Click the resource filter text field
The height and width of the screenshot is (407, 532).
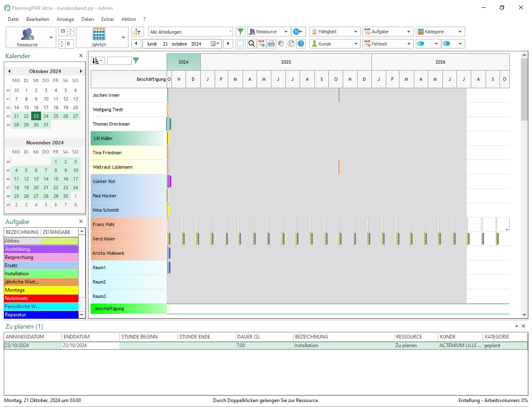pos(119,61)
